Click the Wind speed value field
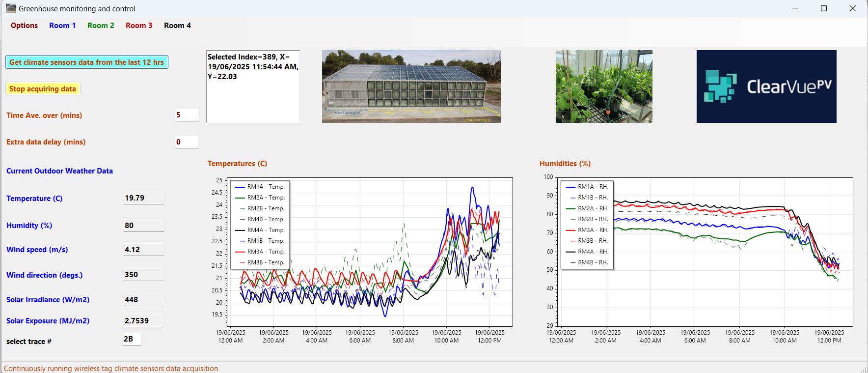The image size is (868, 373). click(143, 250)
